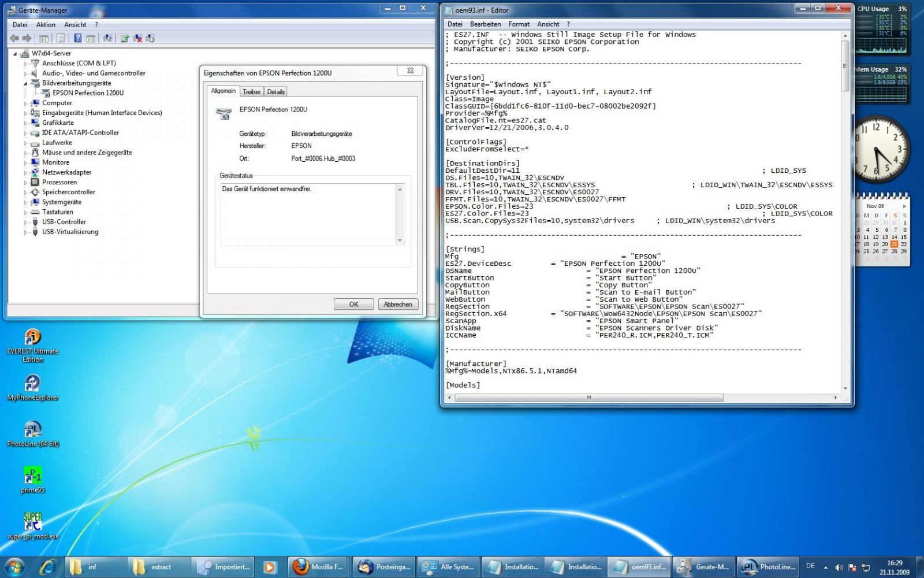Click the Editor vertical scrollbar thumb
The width and height of the screenshot is (924, 578).
coord(845,66)
